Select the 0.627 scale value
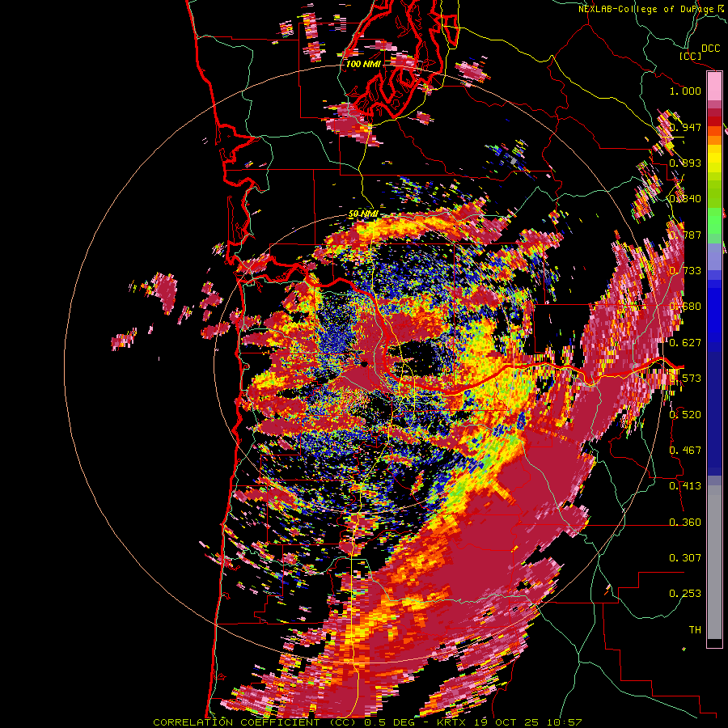The height and width of the screenshot is (728, 728). click(685, 342)
